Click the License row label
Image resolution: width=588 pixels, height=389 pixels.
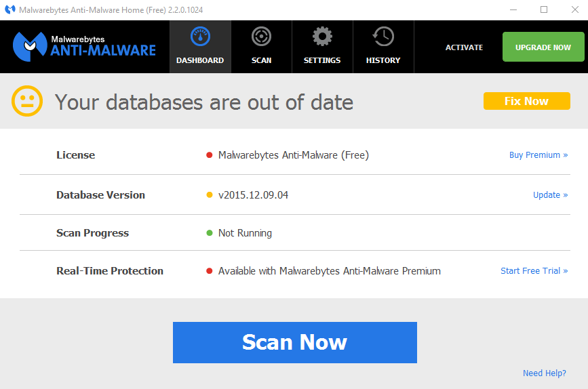pos(76,155)
